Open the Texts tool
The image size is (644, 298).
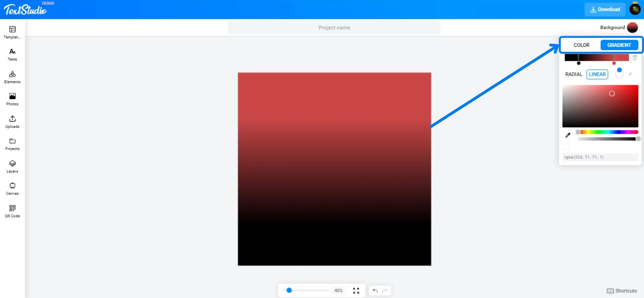(x=12, y=55)
